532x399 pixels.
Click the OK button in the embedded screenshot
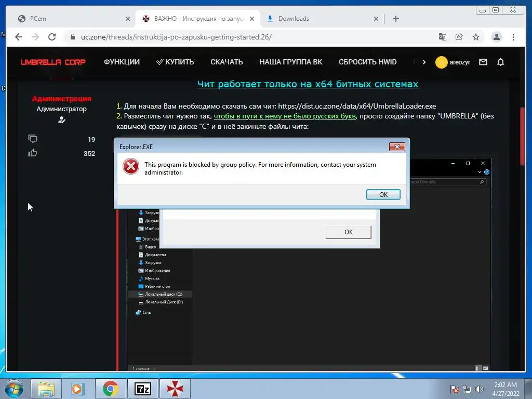(349, 232)
